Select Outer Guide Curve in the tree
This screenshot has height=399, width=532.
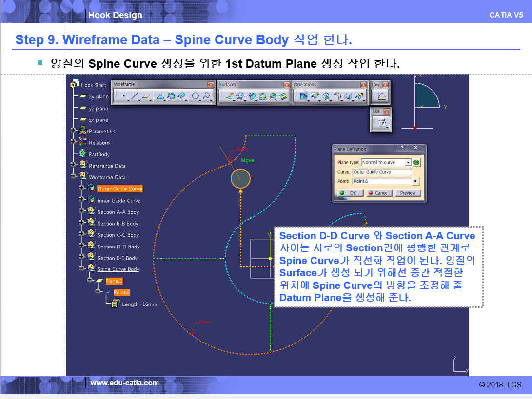[x=119, y=189]
